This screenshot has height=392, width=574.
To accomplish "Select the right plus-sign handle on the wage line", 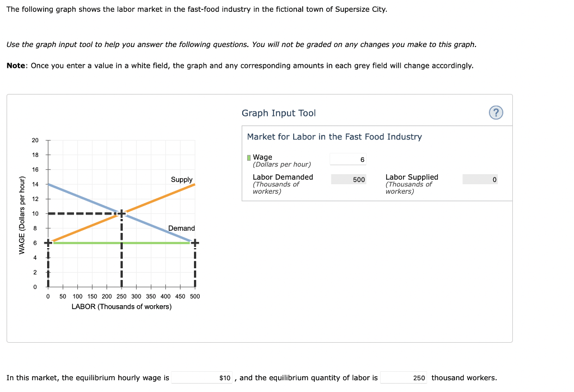I will (x=195, y=241).
